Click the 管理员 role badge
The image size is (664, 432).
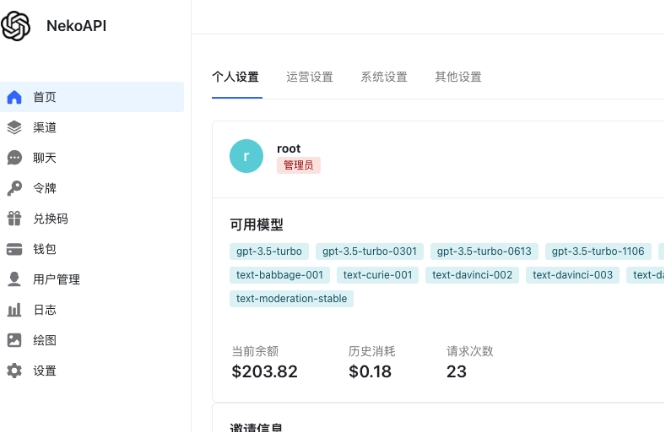point(298,166)
